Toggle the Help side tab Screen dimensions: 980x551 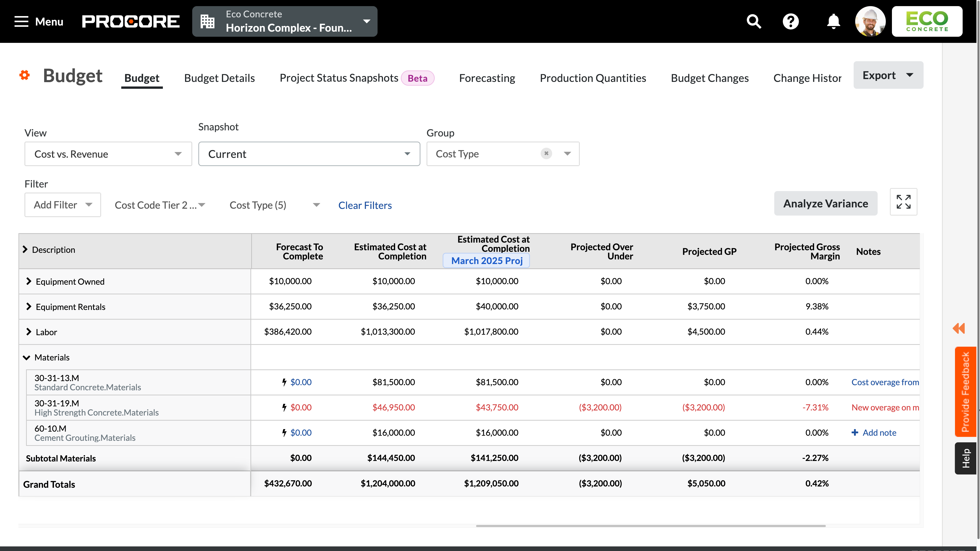(965, 458)
